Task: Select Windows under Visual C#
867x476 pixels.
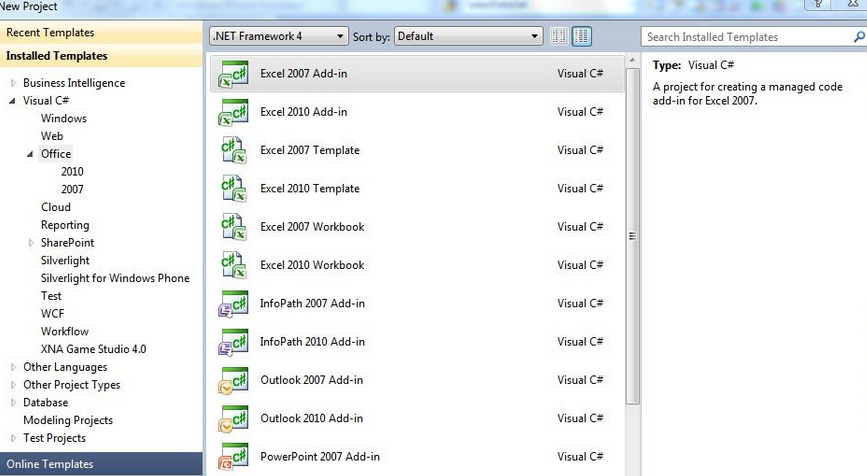Action: point(64,118)
